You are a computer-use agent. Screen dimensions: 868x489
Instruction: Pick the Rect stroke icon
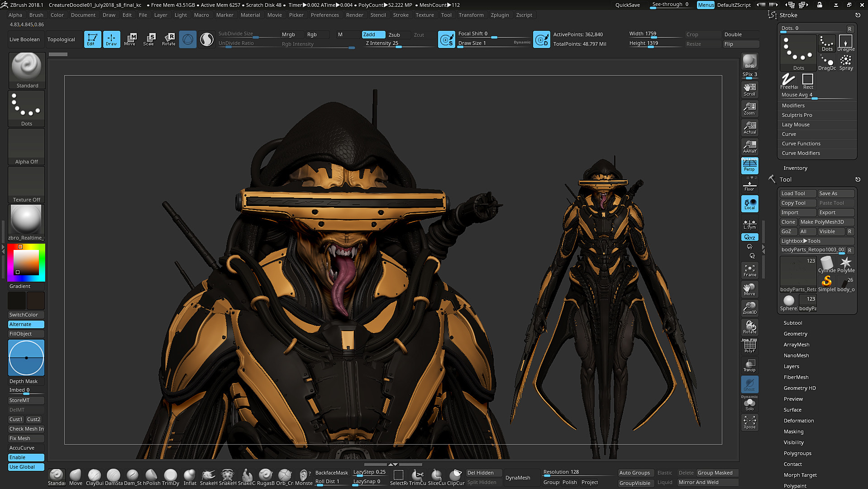[808, 81]
